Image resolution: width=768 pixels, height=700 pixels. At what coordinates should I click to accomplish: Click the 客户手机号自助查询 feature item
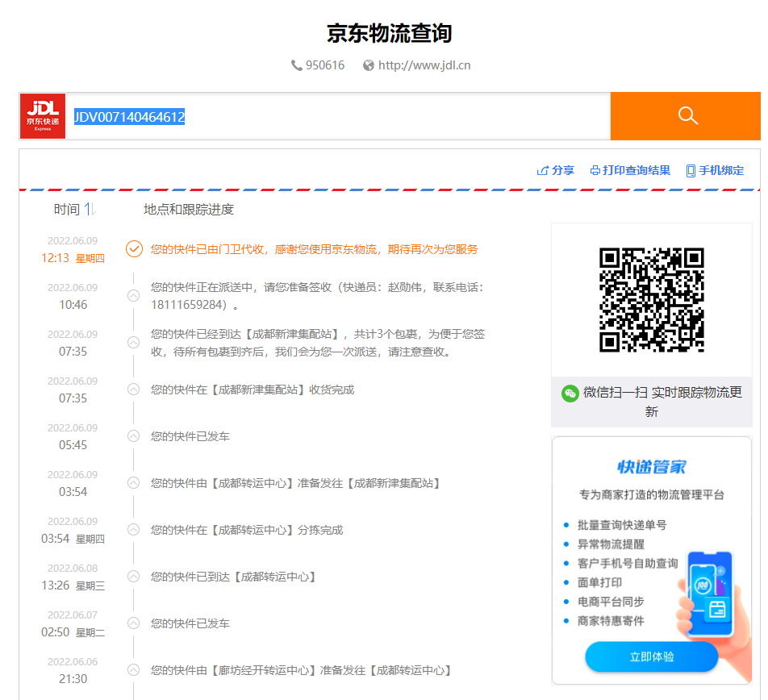[x=628, y=564]
